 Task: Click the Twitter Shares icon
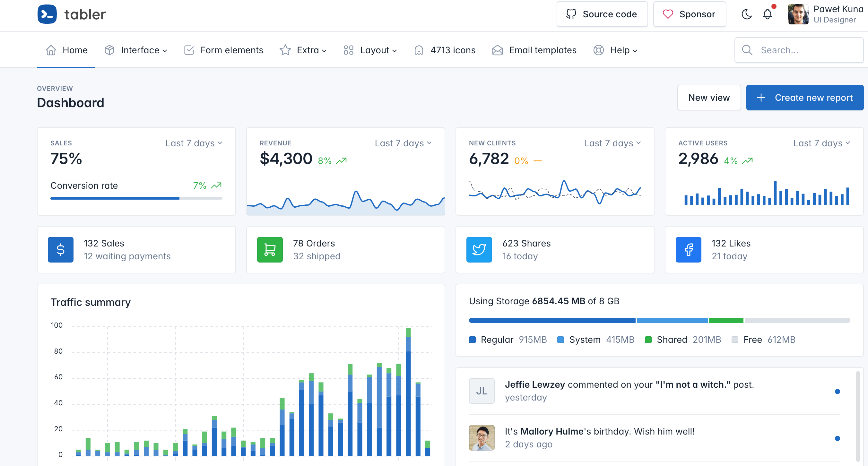tap(479, 250)
